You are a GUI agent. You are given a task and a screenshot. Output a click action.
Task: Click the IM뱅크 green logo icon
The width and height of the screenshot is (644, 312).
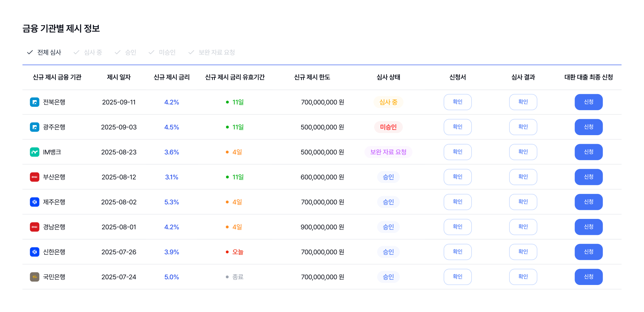click(34, 152)
